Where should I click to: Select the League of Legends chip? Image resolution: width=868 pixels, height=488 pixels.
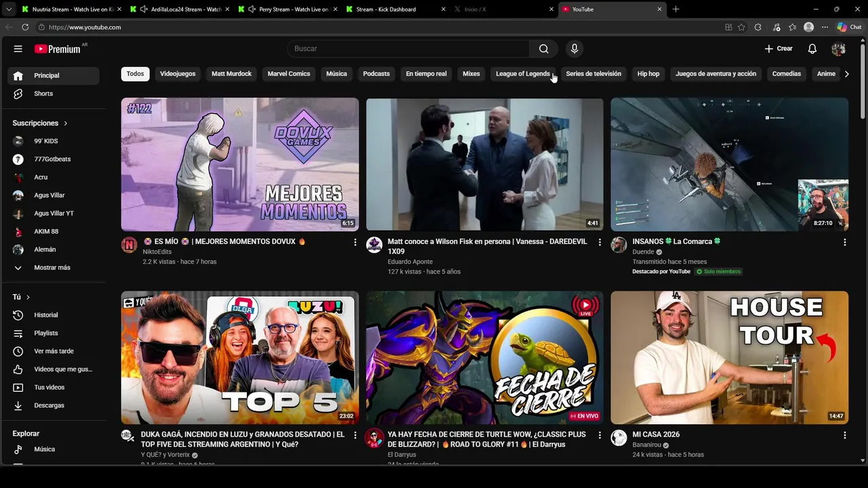tap(523, 74)
